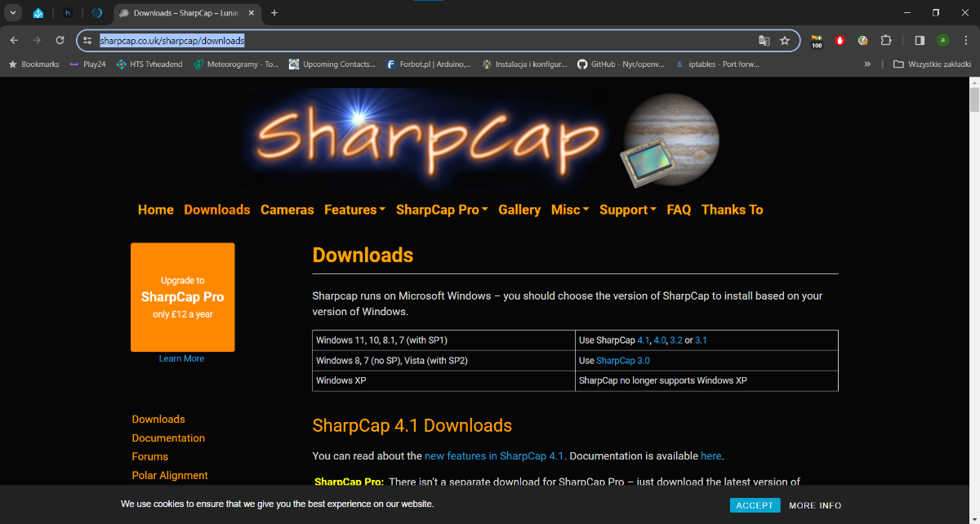The height and width of the screenshot is (524, 980).
Task: Open the Extensions puzzle piece menu
Action: 885,40
